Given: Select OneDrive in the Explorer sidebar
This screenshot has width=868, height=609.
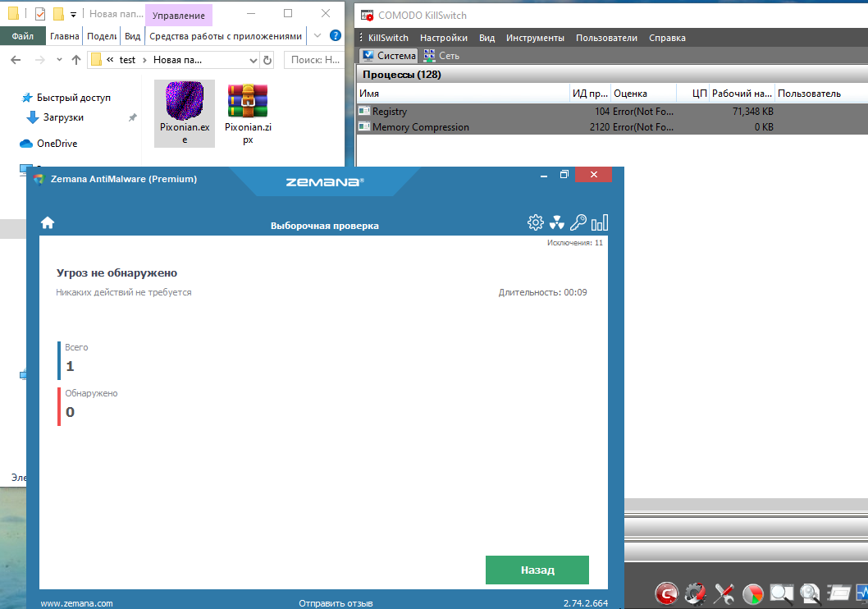Looking at the screenshot, I should pyautogui.click(x=57, y=144).
